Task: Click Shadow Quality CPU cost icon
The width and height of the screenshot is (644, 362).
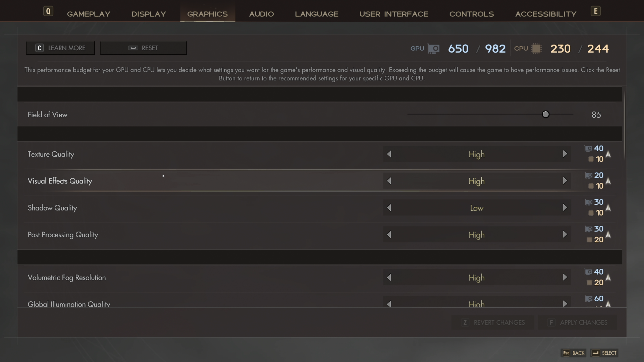Action: coord(591,213)
